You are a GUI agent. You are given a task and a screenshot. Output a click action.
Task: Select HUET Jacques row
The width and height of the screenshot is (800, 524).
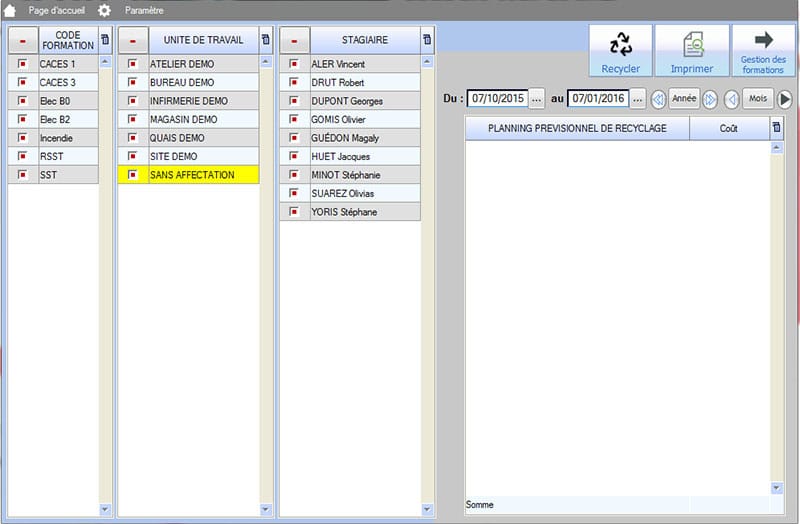tap(350, 156)
